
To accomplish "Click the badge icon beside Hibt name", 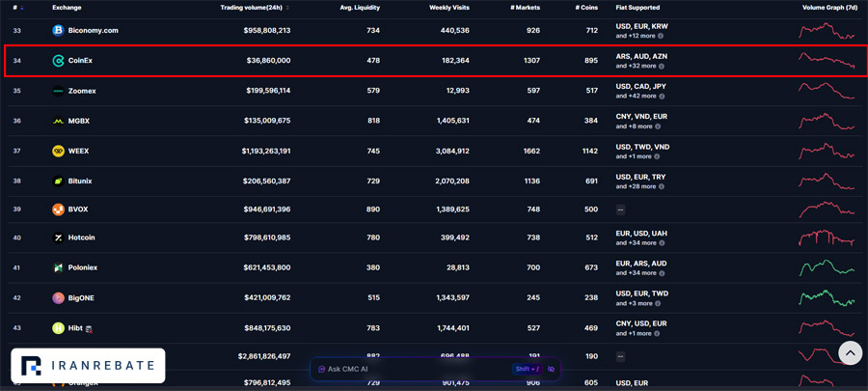I will coord(89,328).
